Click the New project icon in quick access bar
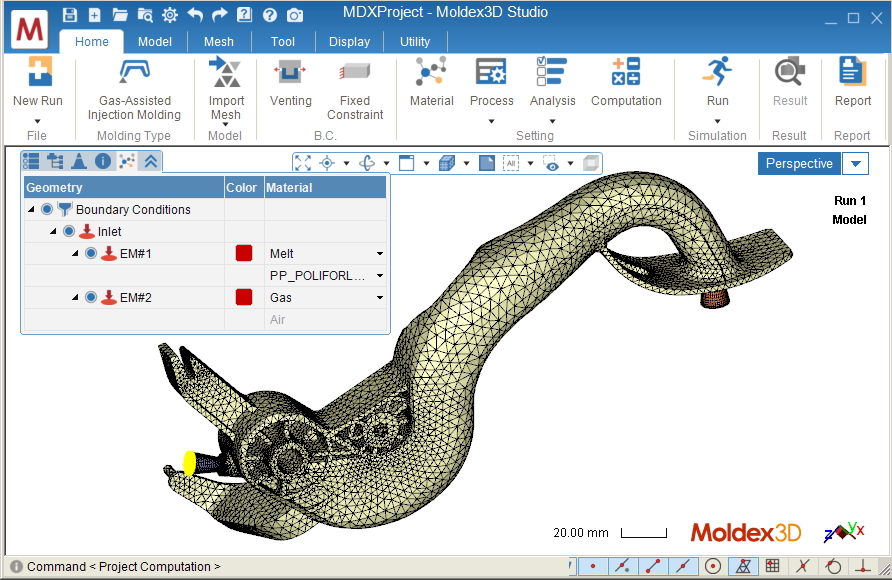 click(x=94, y=15)
